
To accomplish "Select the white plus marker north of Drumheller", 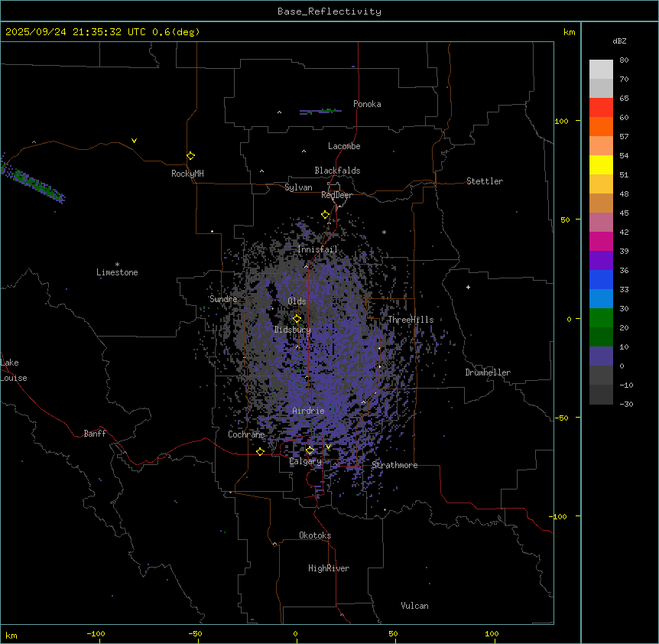I will point(469,287).
